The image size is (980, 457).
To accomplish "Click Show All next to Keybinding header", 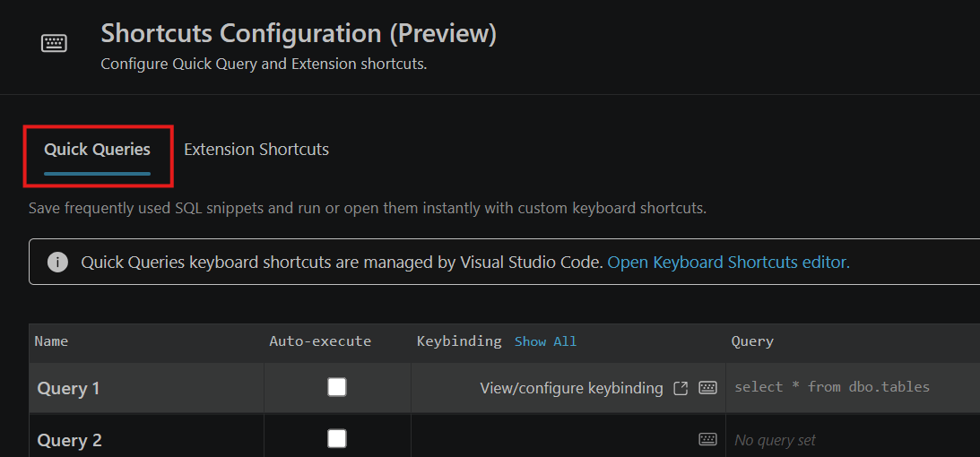I will 546,341.
